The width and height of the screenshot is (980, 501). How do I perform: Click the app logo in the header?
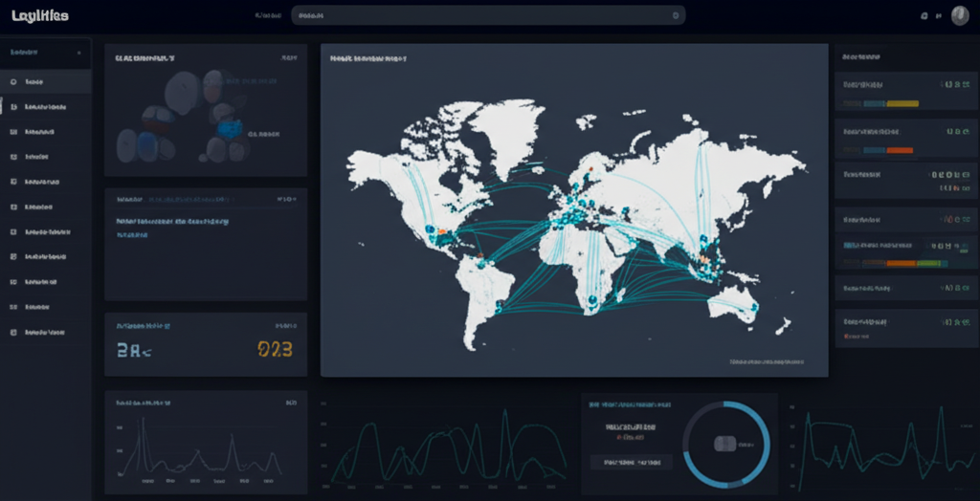coord(40,16)
